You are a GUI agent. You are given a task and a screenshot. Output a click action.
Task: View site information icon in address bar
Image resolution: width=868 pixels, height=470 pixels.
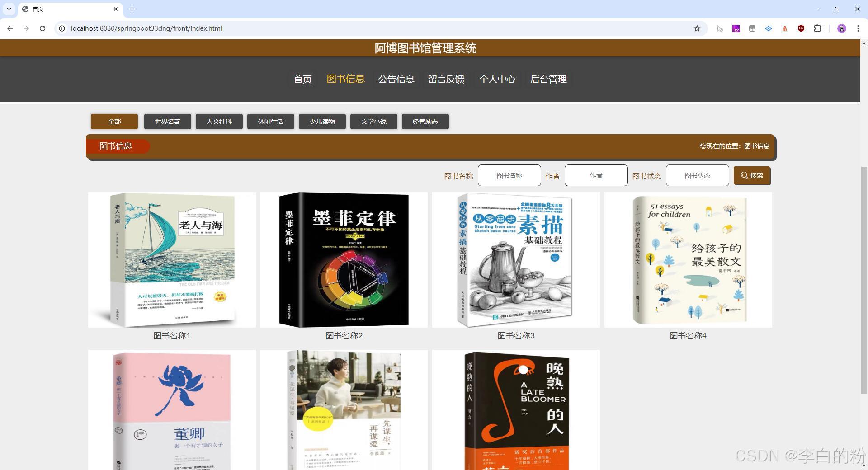(62, 28)
